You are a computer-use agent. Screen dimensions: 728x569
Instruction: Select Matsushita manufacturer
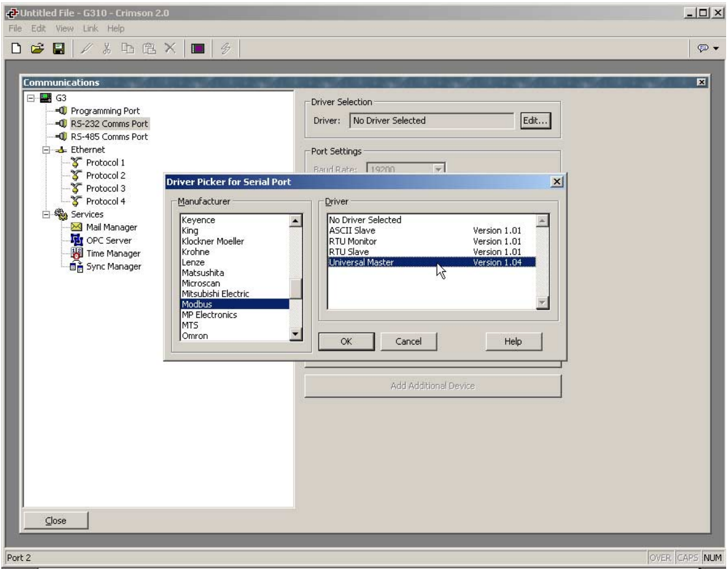coord(235,273)
